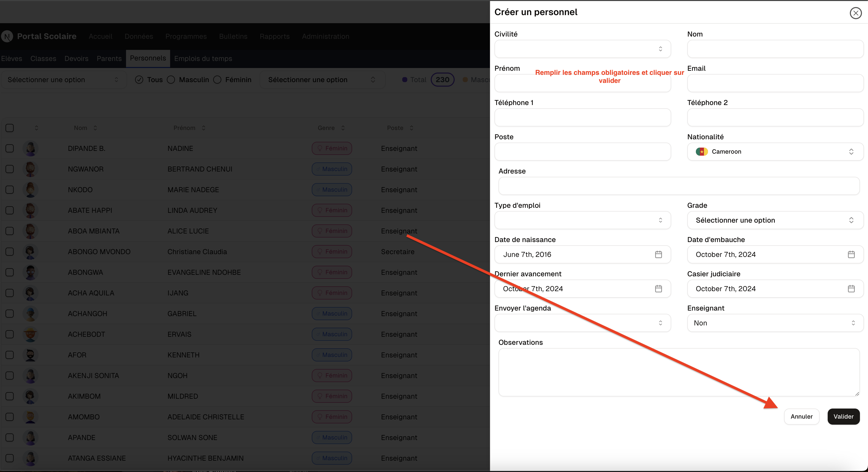Click the Téléphone 1 input field

582,117
